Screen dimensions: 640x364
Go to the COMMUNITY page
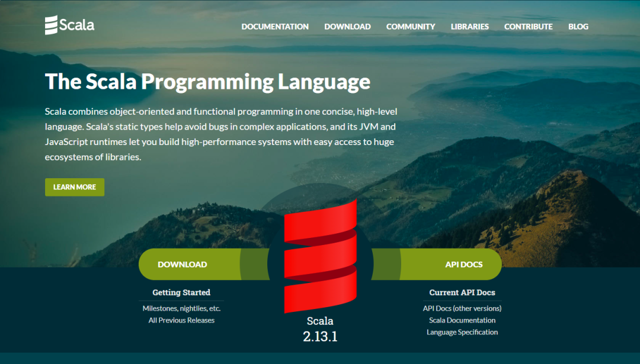pyautogui.click(x=411, y=27)
